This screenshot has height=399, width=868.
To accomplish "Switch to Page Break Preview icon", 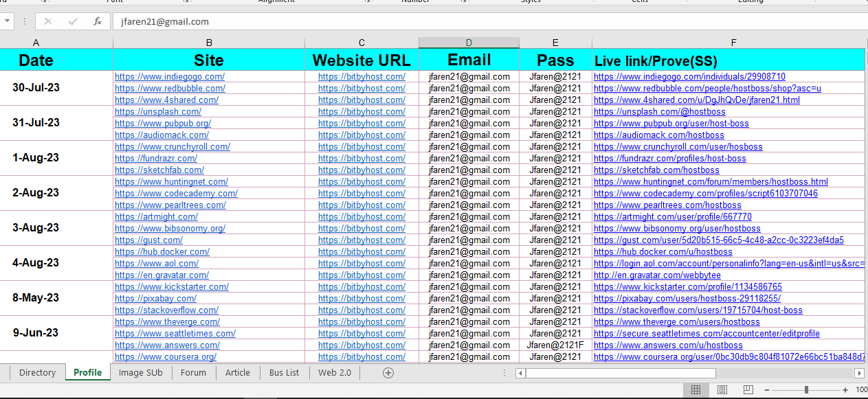I will click(x=748, y=389).
